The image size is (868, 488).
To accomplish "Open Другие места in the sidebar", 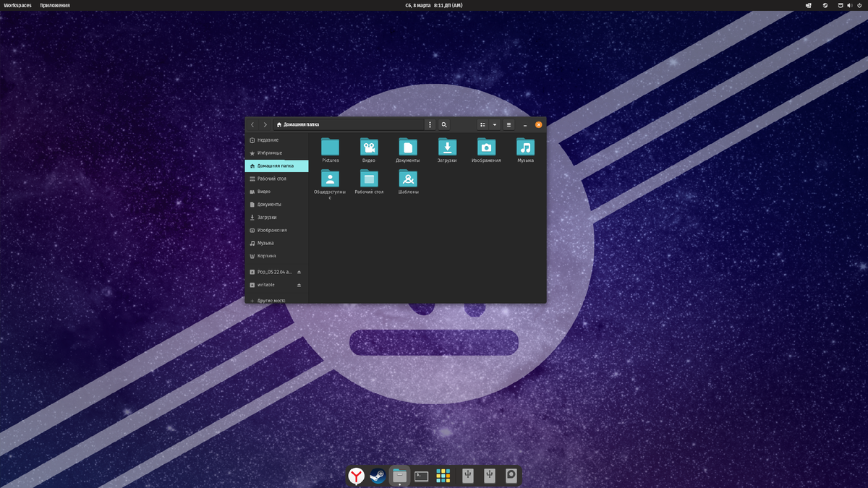I will tap(276, 300).
